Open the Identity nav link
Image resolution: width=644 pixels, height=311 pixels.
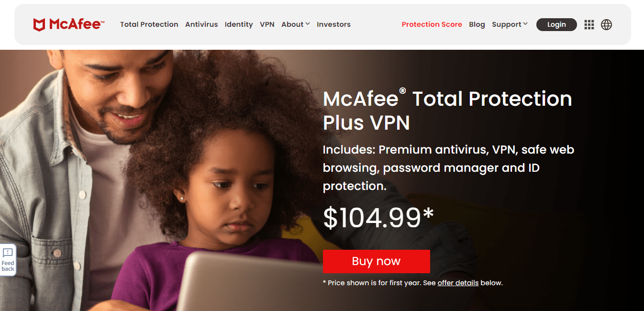coord(239,24)
